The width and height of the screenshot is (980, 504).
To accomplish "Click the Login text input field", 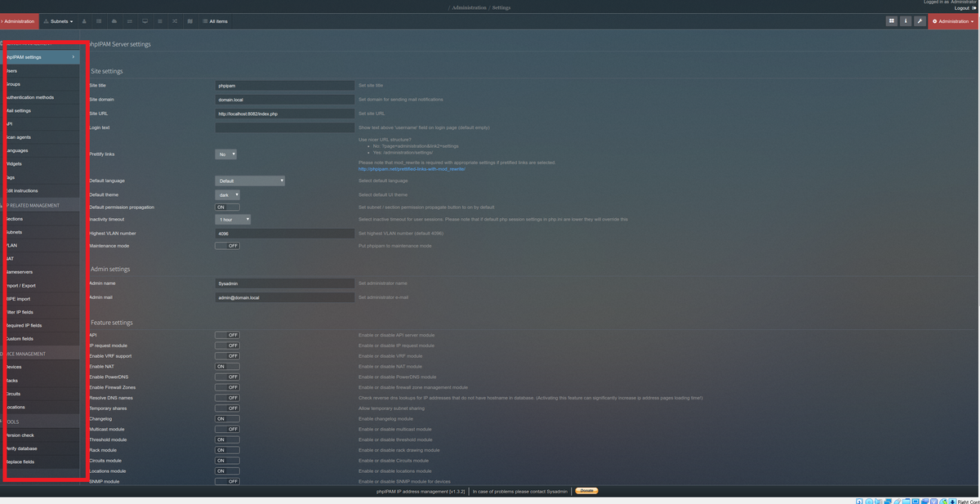I will [x=285, y=128].
